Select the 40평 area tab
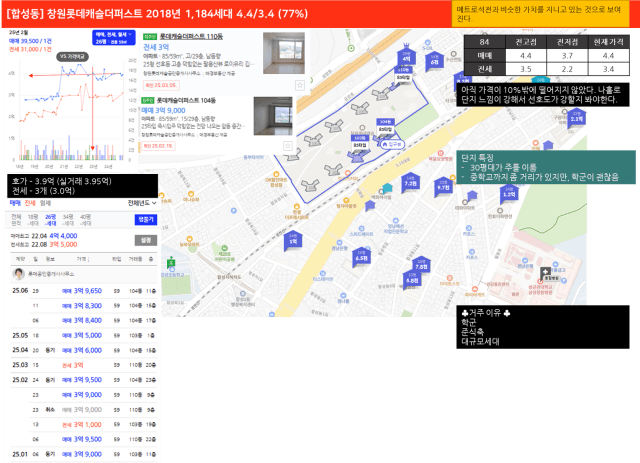This screenshot has width=640, height=463. click(85, 220)
